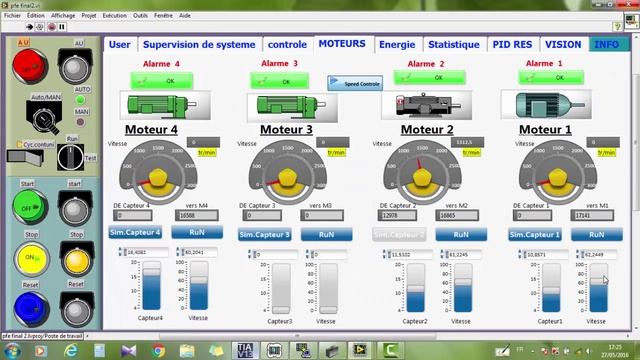This screenshot has width=640, height=360.
Task: Click Alarme 3 OK indicator
Action: [280, 81]
